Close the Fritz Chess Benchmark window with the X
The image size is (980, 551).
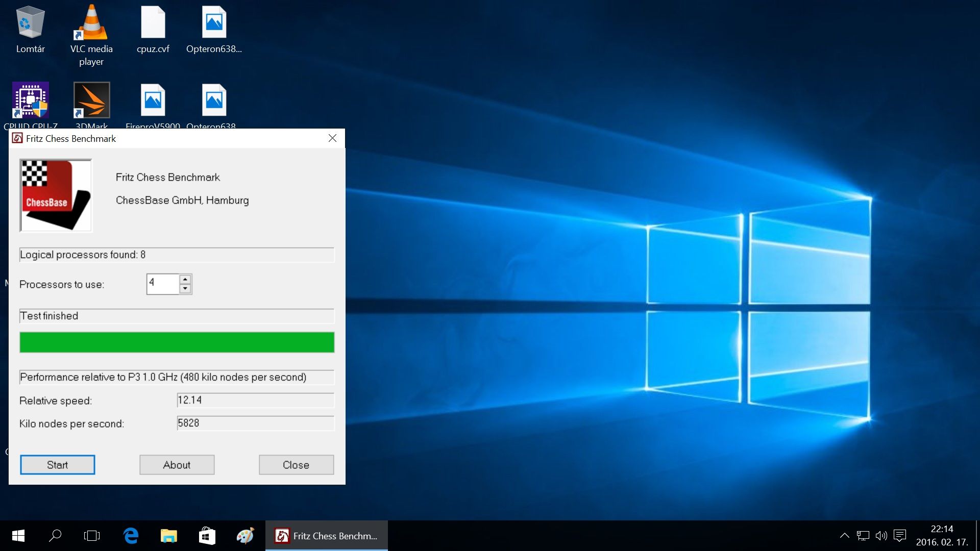click(x=332, y=138)
